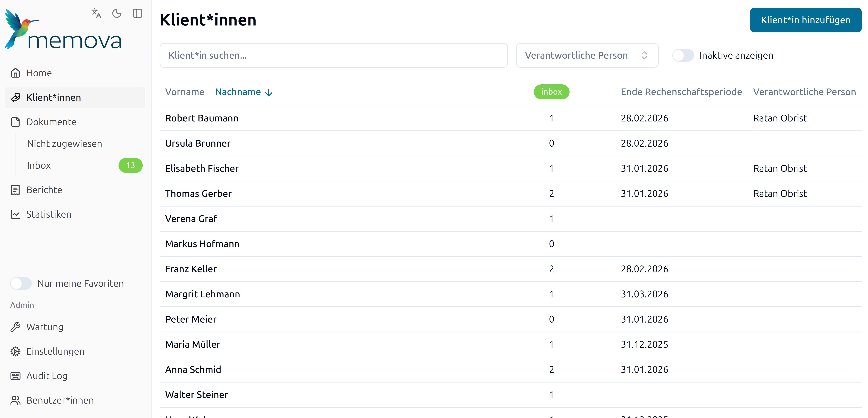
Task: Click Klient*in hinzufügen button
Action: click(805, 20)
